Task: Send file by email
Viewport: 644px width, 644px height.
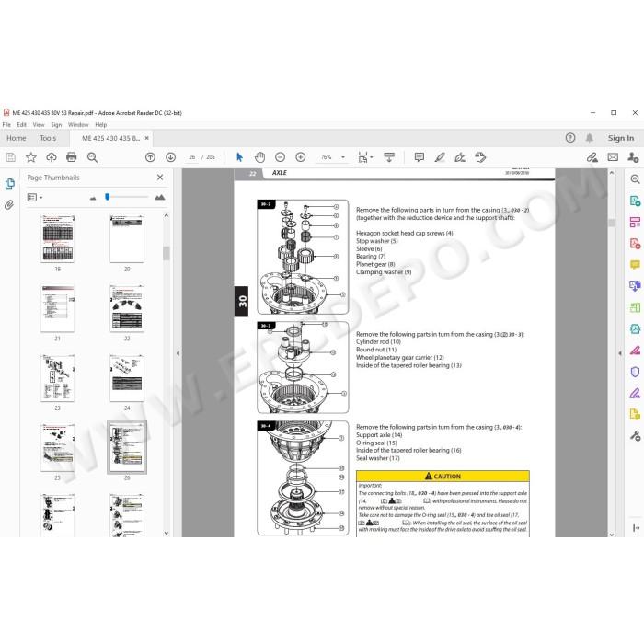Action: pyautogui.click(x=613, y=157)
